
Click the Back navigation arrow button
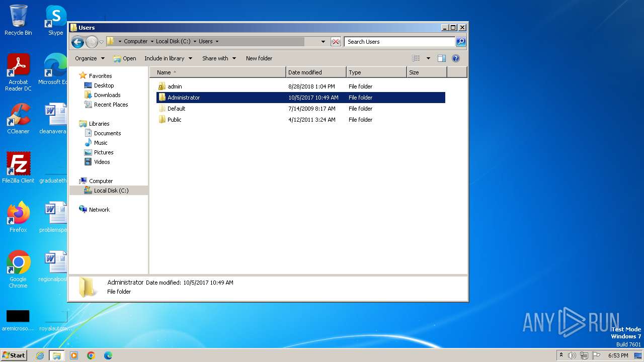[77, 42]
